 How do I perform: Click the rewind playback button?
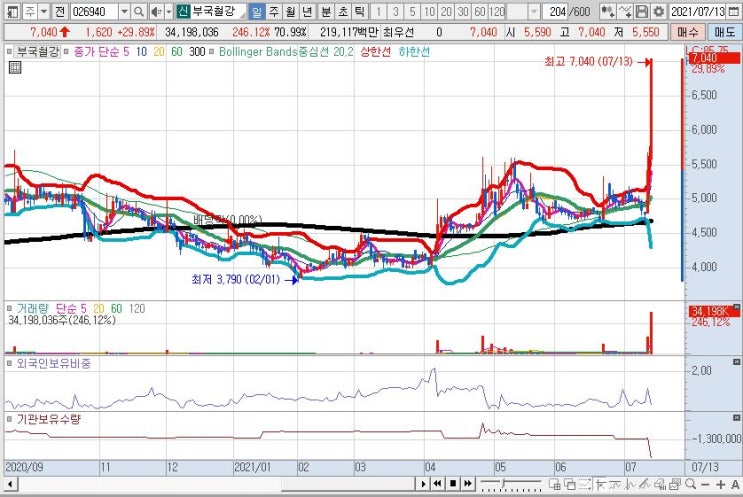(437, 484)
